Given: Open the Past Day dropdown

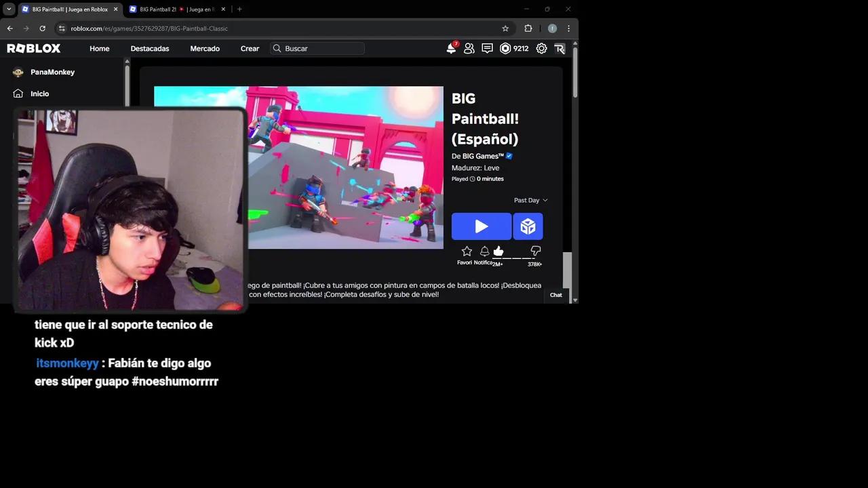Looking at the screenshot, I should tap(530, 200).
